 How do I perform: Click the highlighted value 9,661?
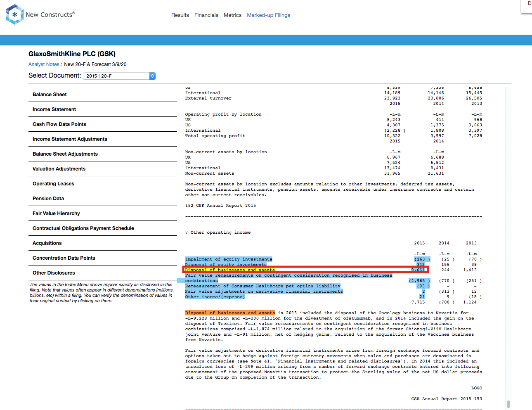418,270
